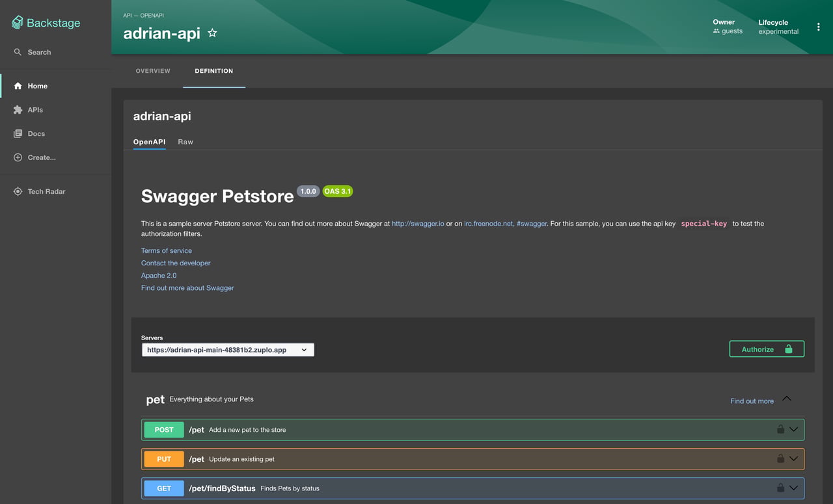This screenshot has height=504, width=833.
Task: Click the special-key code text
Action: click(x=704, y=224)
